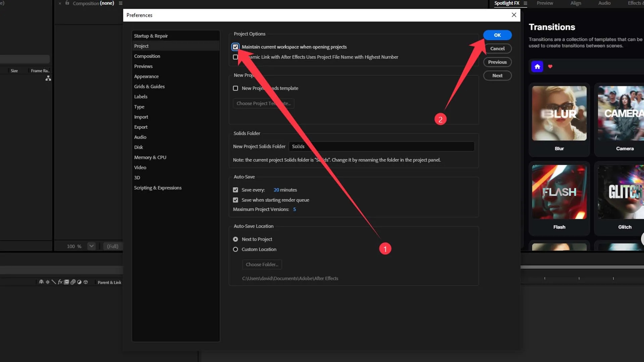Viewport: 644px width, 362px height.
Task: Disable Save when starting render queue
Action: click(235, 200)
